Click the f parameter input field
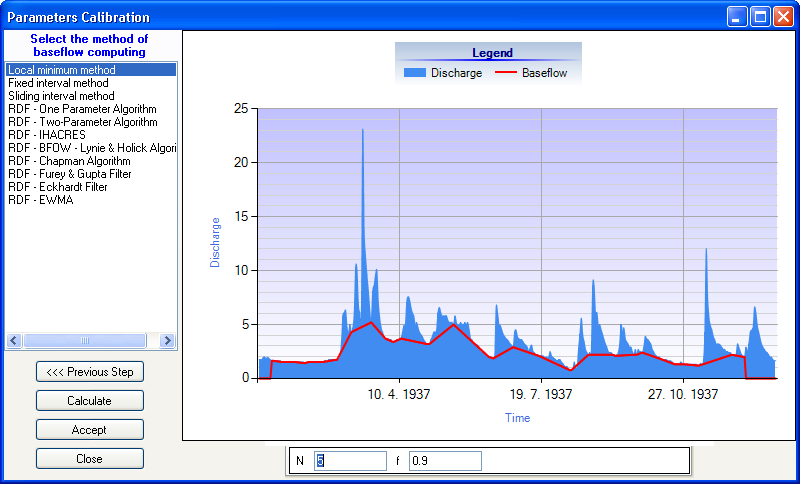The image size is (800, 484). pos(445,461)
